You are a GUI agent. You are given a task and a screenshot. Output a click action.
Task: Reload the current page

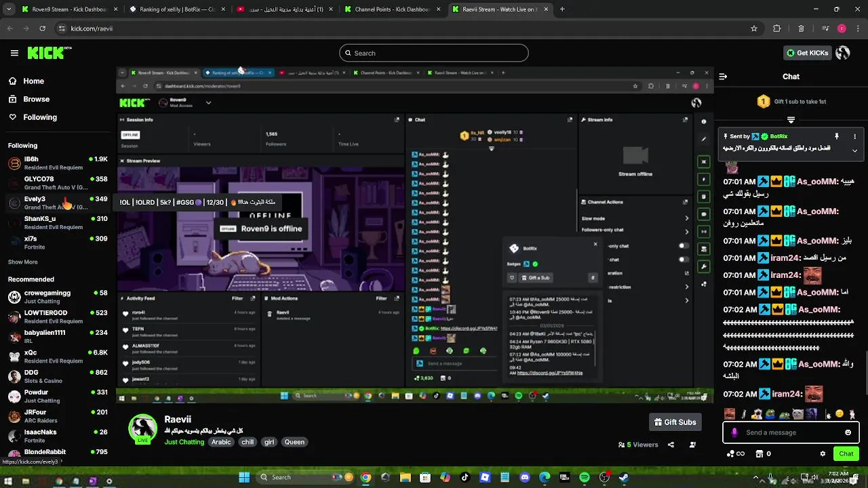click(x=43, y=28)
